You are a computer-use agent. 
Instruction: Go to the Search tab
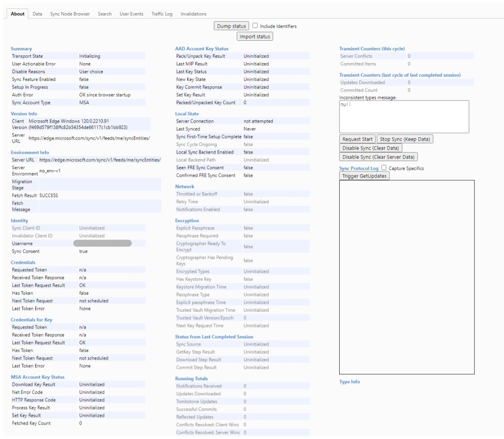[105, 14]
